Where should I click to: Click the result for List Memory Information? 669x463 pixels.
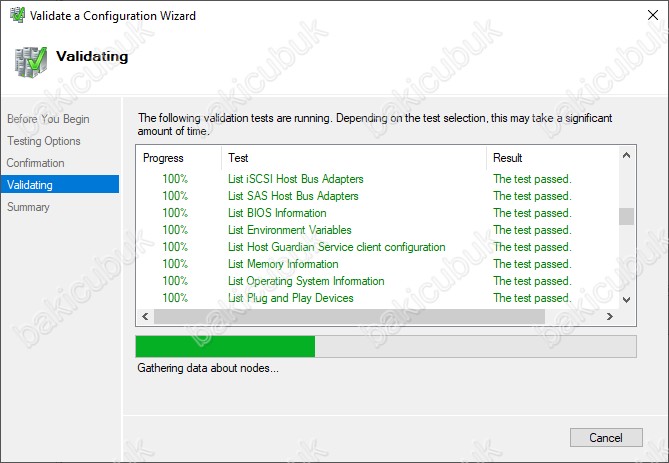pyautogui.click(x=532, y=264)
